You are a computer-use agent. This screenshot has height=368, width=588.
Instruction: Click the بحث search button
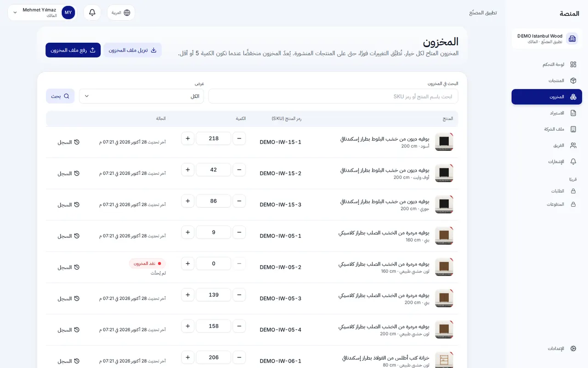pos(60,96)
